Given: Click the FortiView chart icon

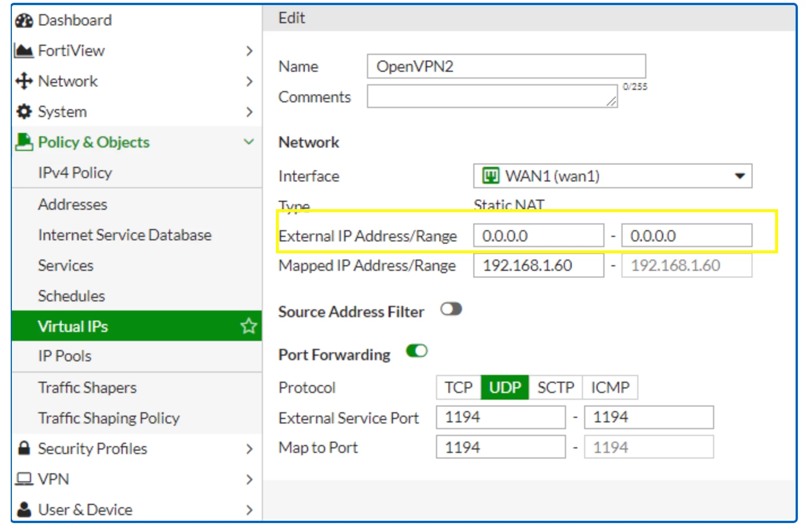Looking at the screenshot, I should coord(24,51).
